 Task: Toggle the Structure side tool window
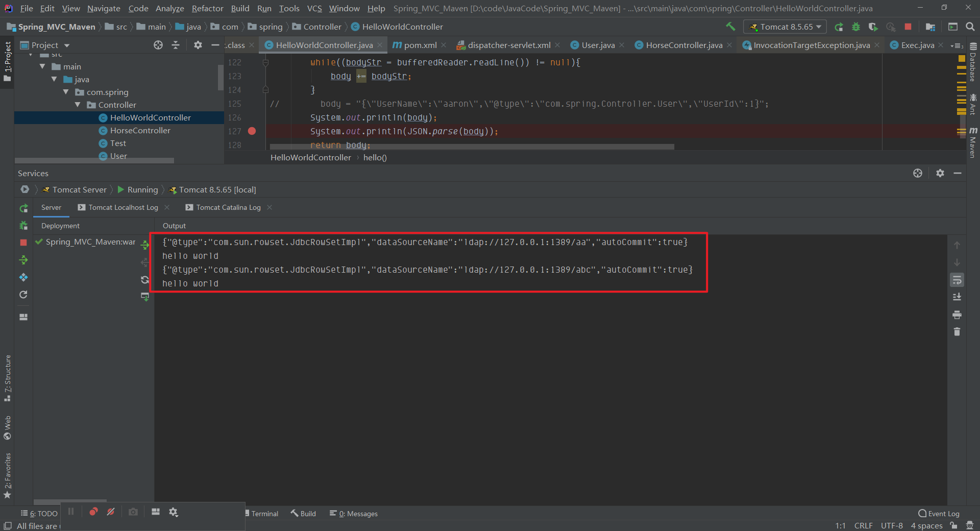(7, 378)
